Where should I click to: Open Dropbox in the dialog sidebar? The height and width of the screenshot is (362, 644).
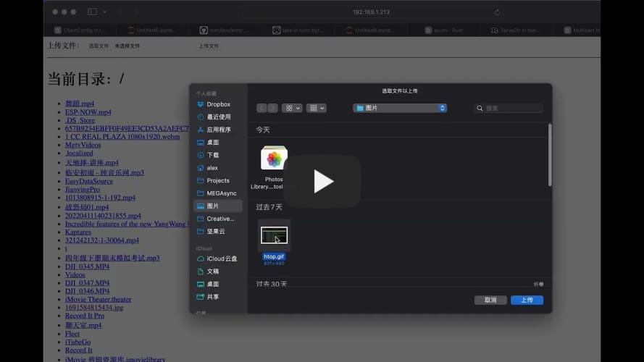(x=217, y=104)
